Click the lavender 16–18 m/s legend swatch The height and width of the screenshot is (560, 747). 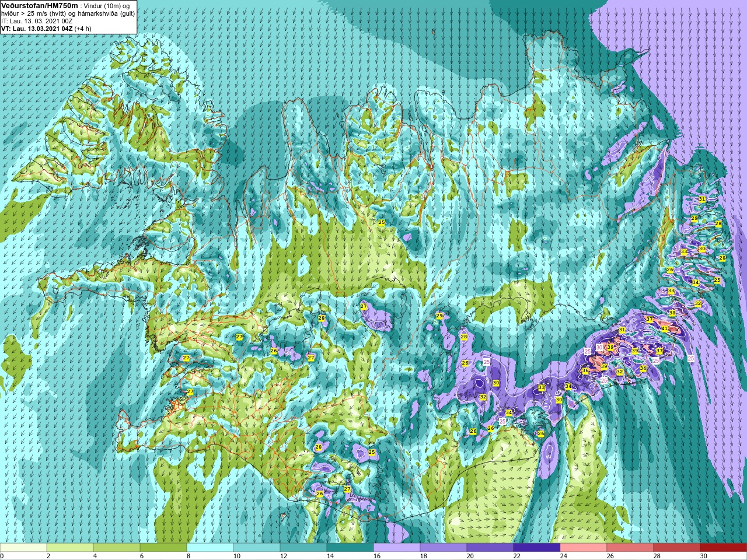click(x=397, y=548)
